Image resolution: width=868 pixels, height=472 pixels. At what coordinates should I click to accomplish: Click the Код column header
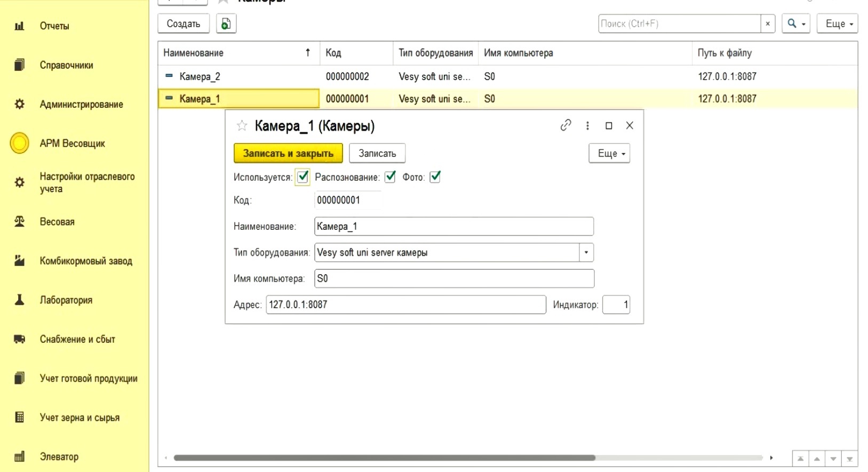point(356,53)
